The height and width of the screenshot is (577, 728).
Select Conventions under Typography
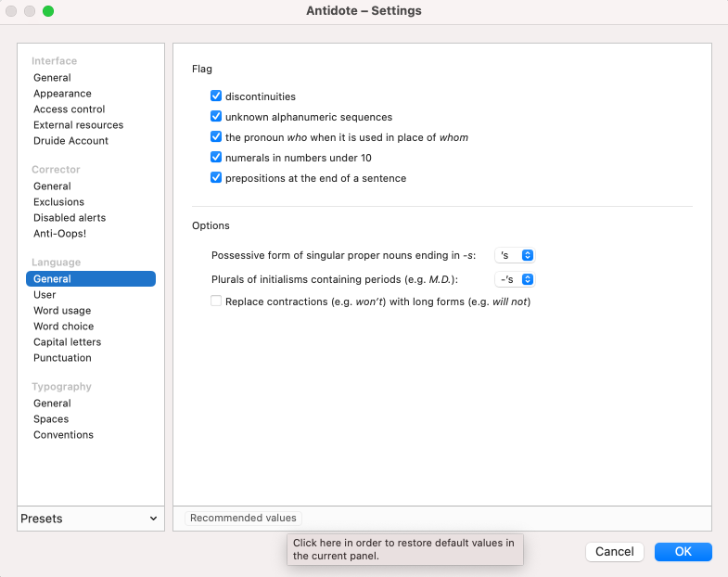tap(63, 435)
